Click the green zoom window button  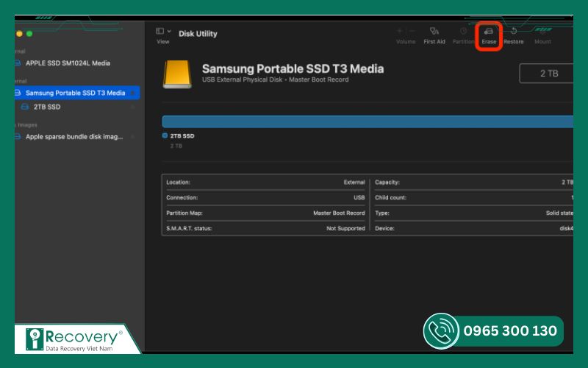[x=29, y=34]
